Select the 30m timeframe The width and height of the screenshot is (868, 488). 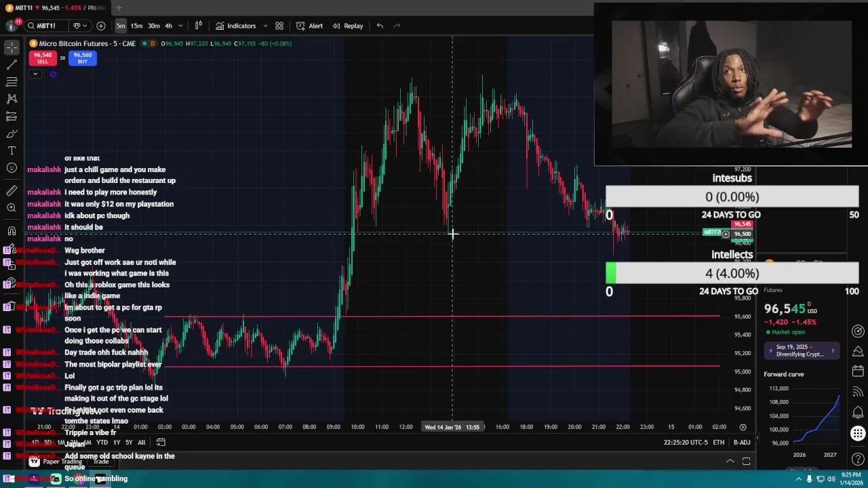[x=154, y=26]
